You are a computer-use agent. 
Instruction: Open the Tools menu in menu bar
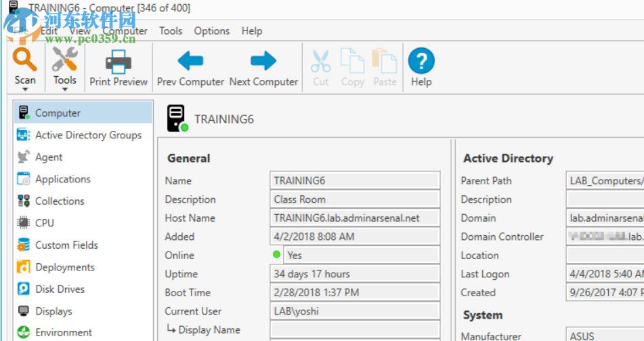[171, 31]
